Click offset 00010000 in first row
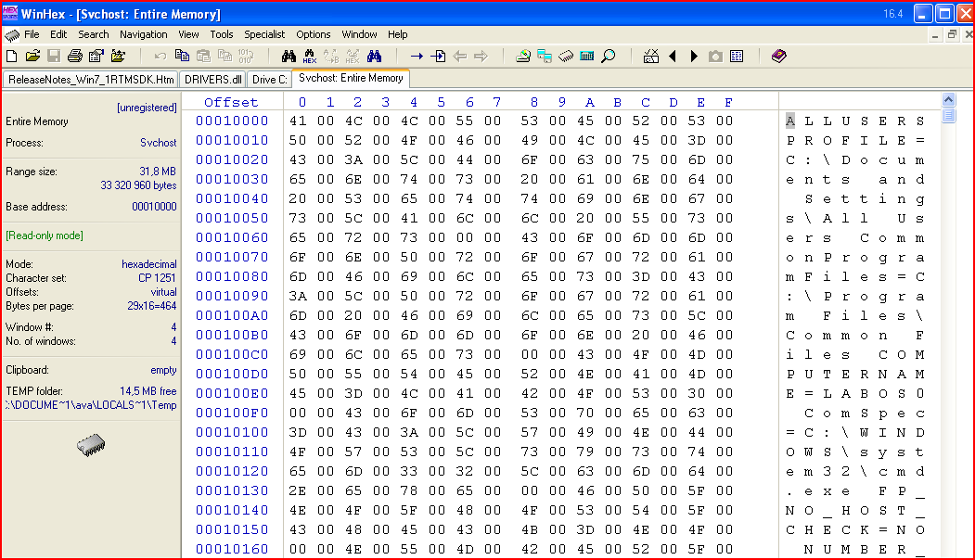975x560 pixels. point(232,121)
